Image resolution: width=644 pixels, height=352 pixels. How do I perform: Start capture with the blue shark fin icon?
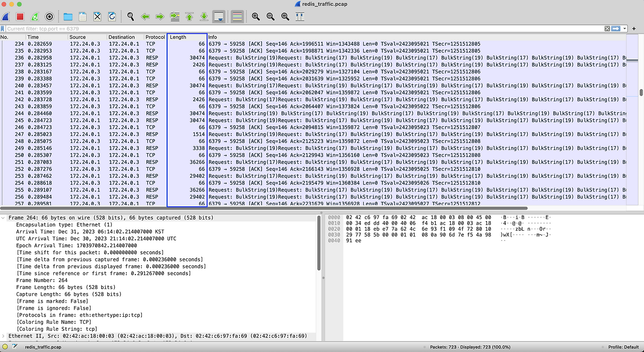[x=6, y=17]
